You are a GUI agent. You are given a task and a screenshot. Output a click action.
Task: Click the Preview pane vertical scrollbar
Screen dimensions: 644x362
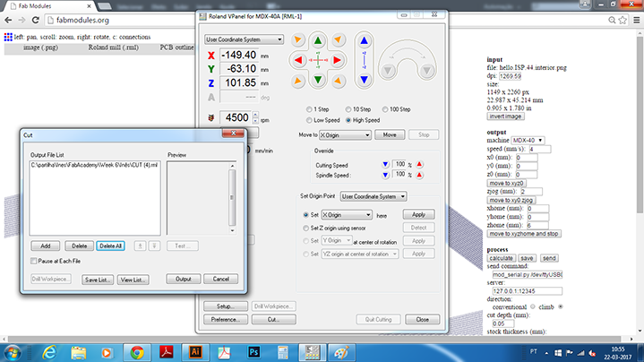[x=232, y=198]
